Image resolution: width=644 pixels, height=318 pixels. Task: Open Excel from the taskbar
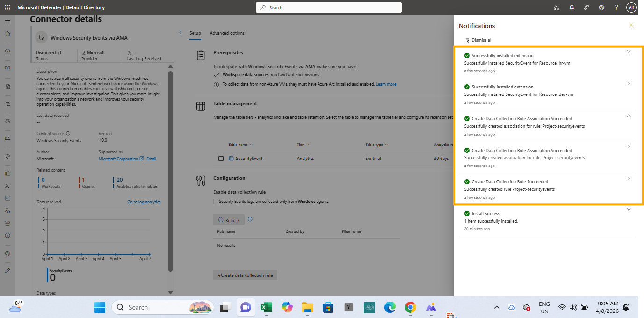(267, 307)
